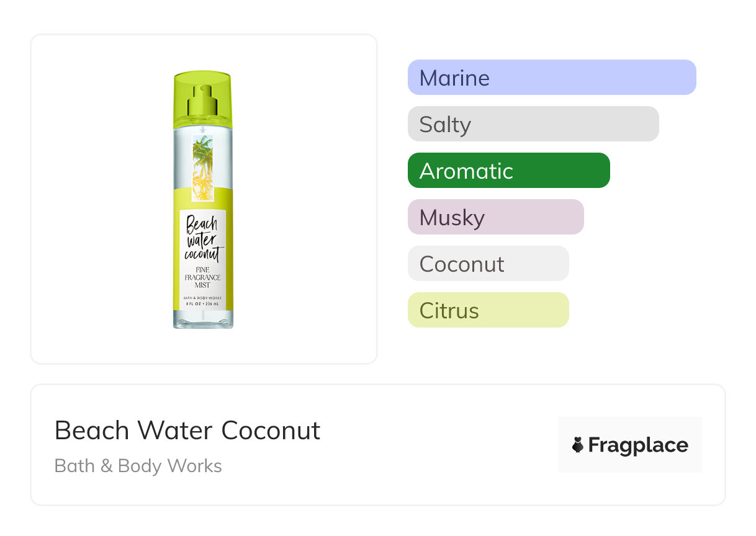Select the Coconut accord bar

[x=488, y=264]
